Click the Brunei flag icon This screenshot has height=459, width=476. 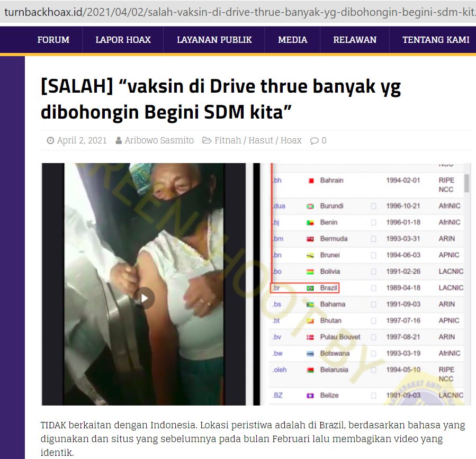[310, 256]
